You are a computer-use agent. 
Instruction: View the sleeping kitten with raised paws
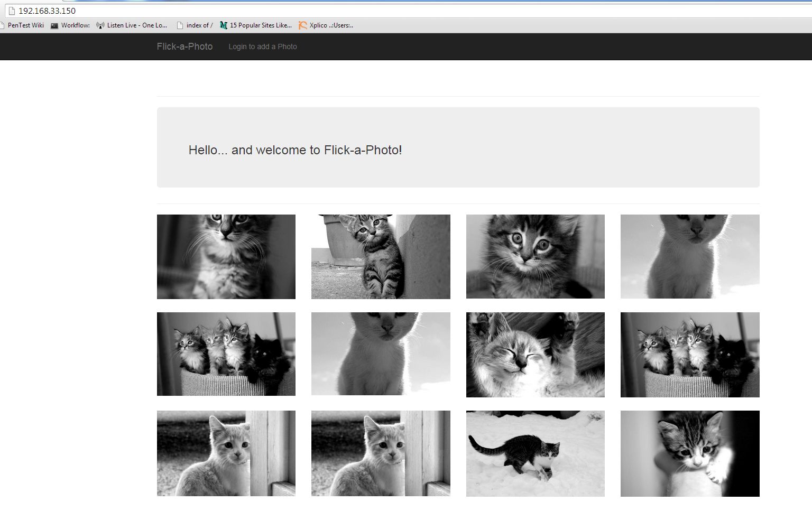click(535, 355)
